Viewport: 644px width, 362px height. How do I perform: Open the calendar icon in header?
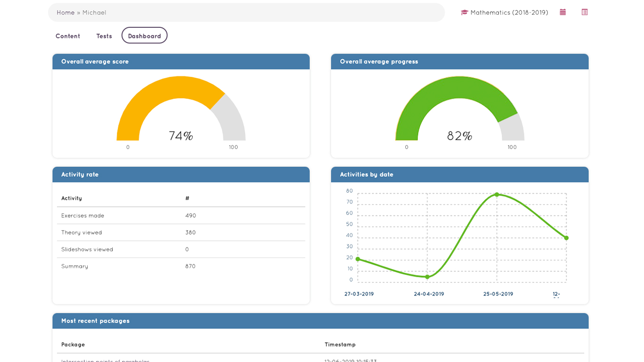tap(562, 12)
